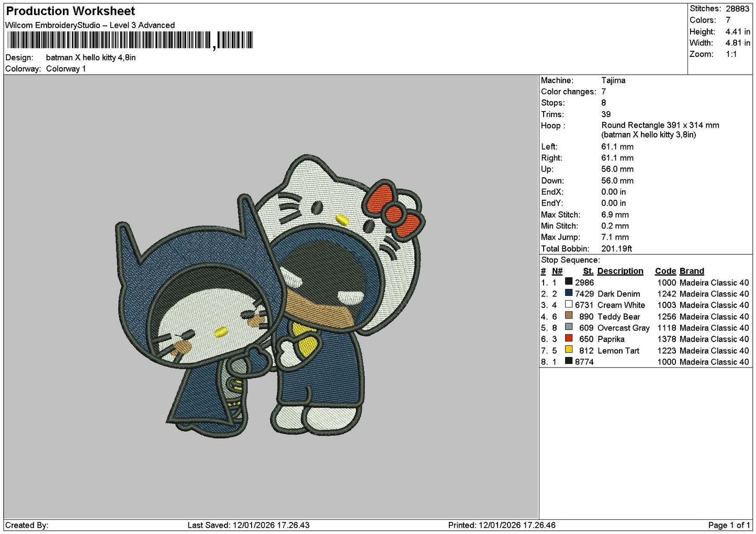Screen dimensions: 756x534
Task: Click the Production Worksheet title
Action: click(70, 11)
